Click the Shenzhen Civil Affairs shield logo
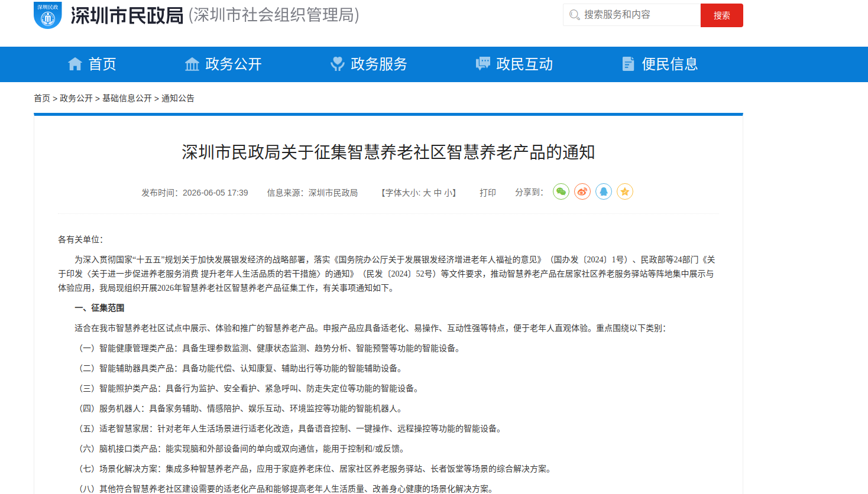Viewport: 868px width, 494px height. tap(48, 15)
